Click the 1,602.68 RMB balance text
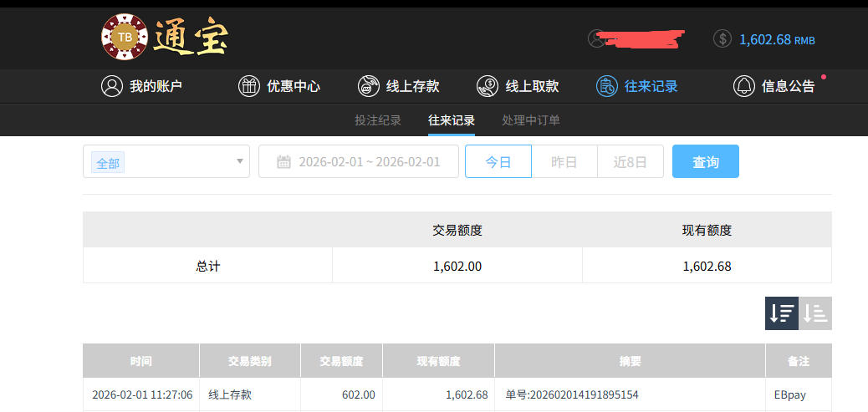The height and width of the screenshot is (412, 868). coord(777,39)
